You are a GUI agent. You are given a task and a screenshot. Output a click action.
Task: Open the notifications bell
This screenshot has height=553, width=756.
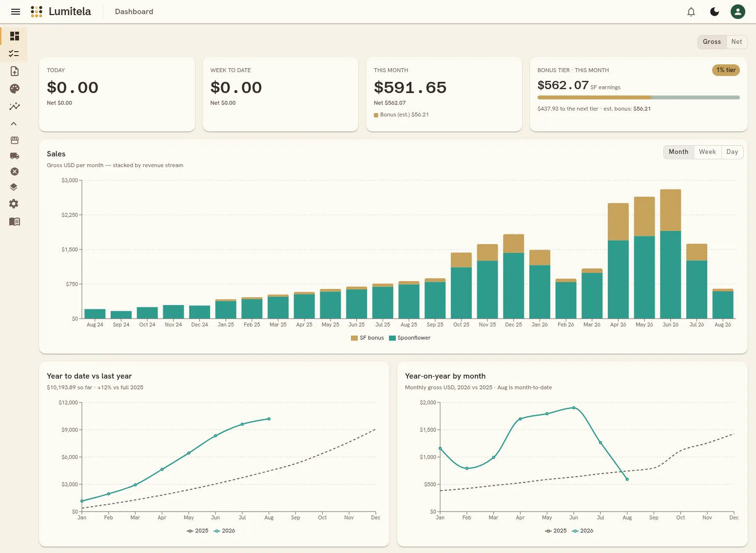point(691,12)
